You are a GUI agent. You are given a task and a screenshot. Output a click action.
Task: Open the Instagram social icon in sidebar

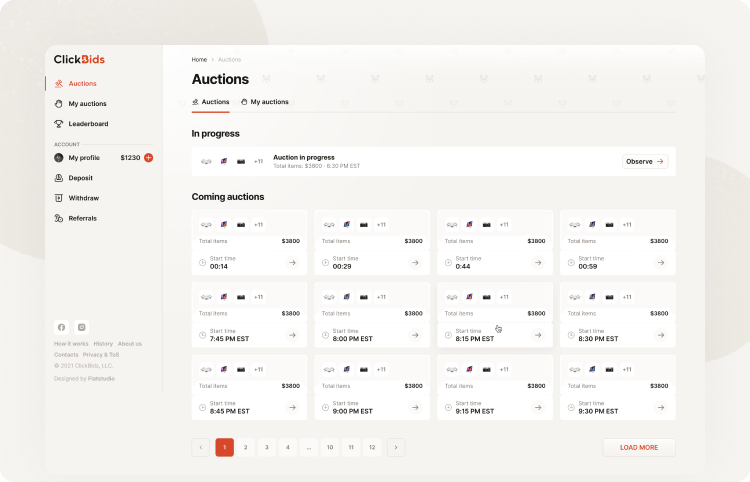82,327
